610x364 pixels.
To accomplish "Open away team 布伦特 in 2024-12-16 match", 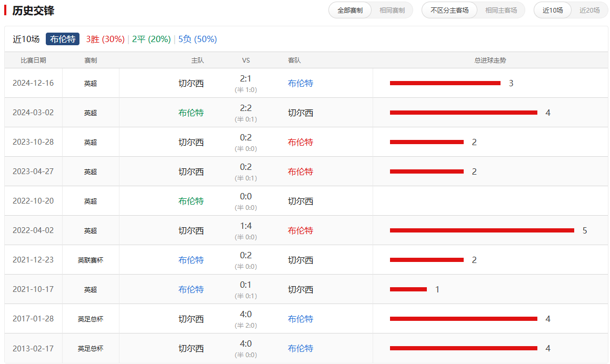I will (301, 83).
